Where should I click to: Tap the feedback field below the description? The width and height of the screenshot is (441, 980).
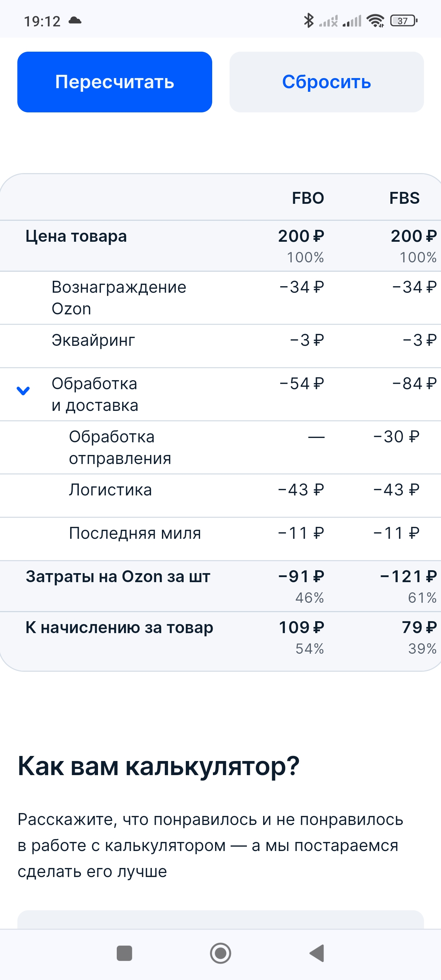pyautogui.click(x=220, y=919)
